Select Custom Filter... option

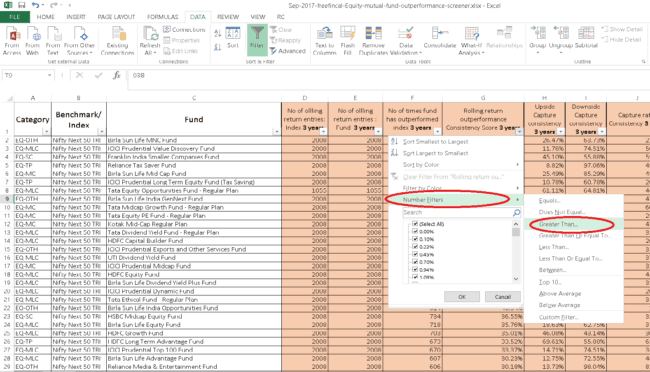tap(574, 317)
